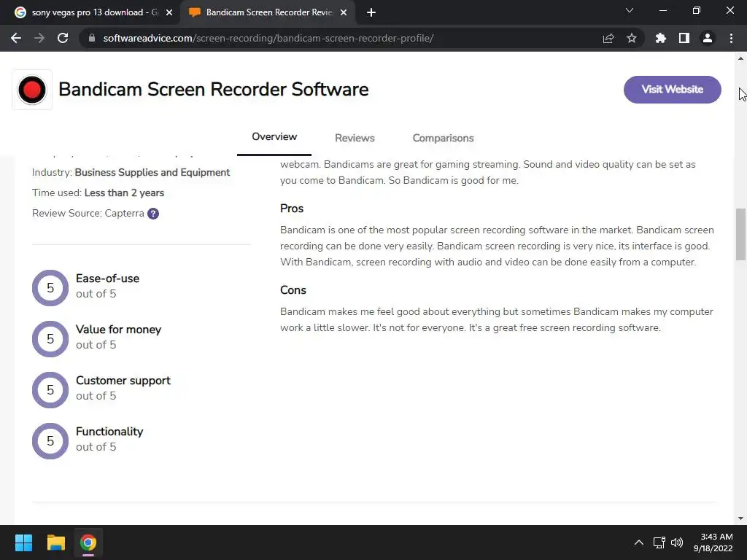Open the Comparisons tab
Image resolution: width=747 pixels, height=560 pixels.
[443, 138]
